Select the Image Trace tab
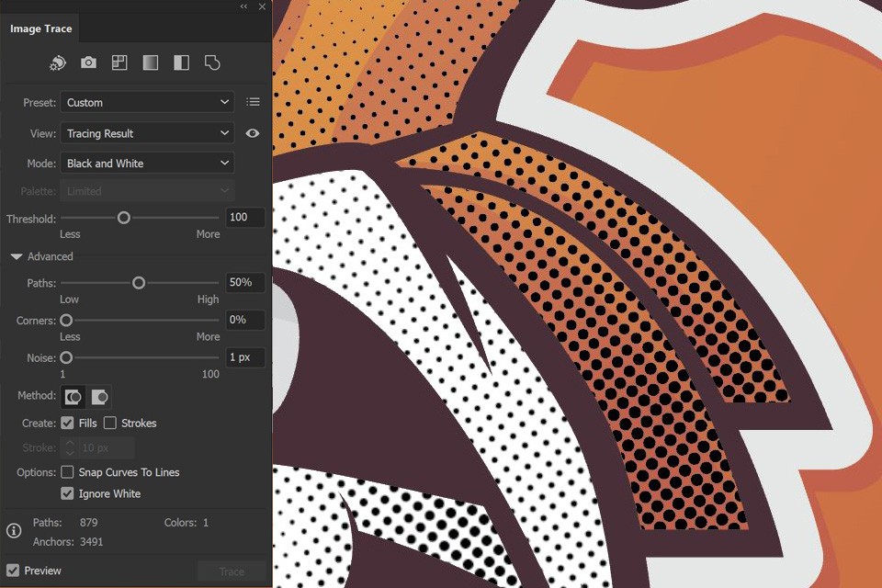The image size is (882, 588). [40, 28]
